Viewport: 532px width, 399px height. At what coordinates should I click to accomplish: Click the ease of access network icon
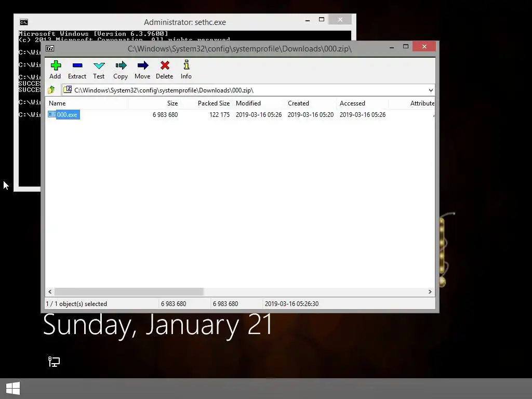point(54,362)
